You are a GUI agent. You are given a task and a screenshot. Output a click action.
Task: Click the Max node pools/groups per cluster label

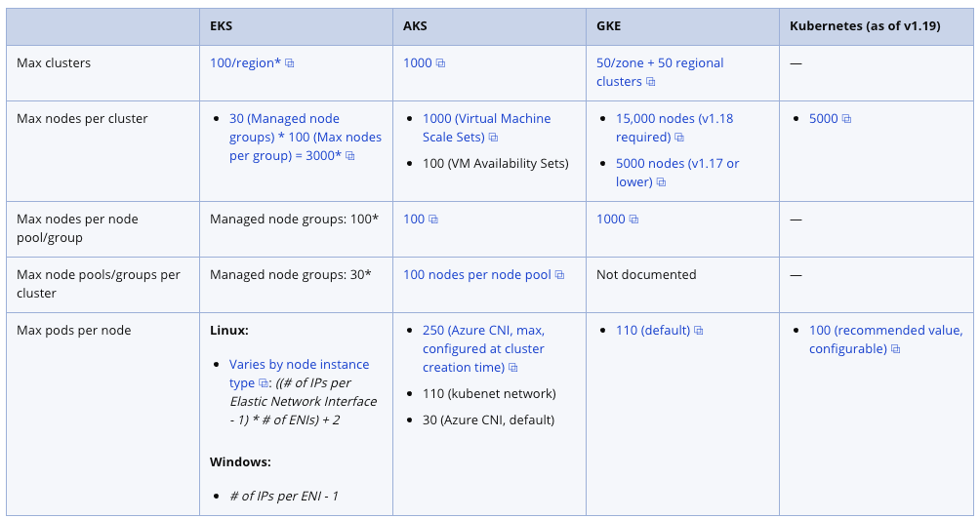click(x=99, y=284)
